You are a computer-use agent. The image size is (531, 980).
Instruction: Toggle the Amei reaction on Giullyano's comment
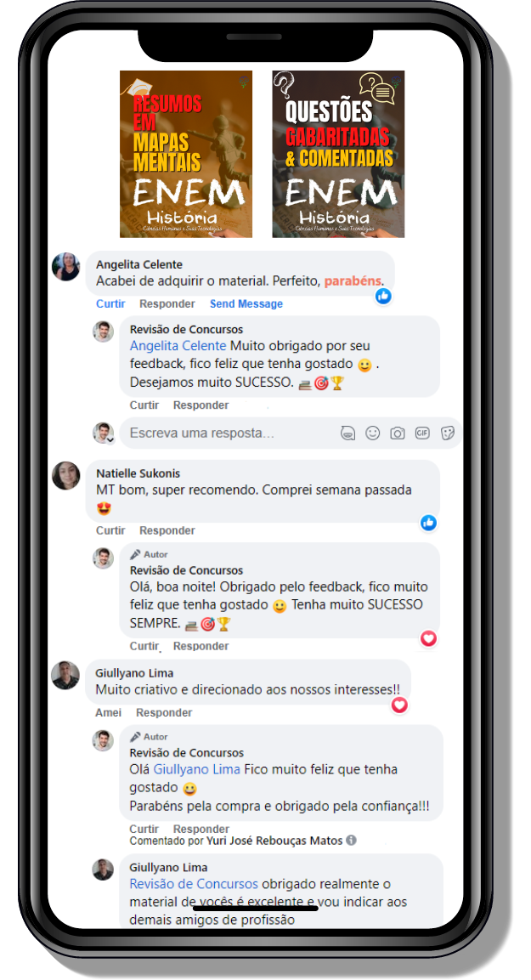[108, 712]
